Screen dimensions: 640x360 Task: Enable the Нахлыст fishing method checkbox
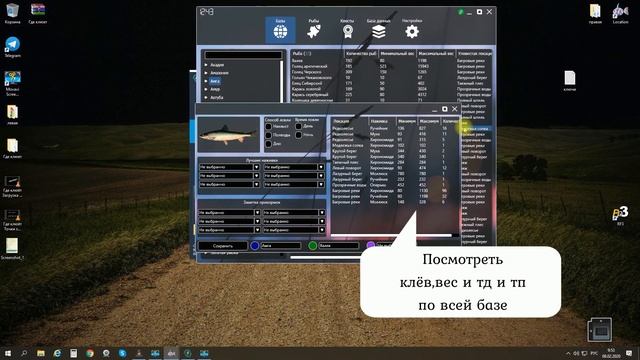[269, 127]
